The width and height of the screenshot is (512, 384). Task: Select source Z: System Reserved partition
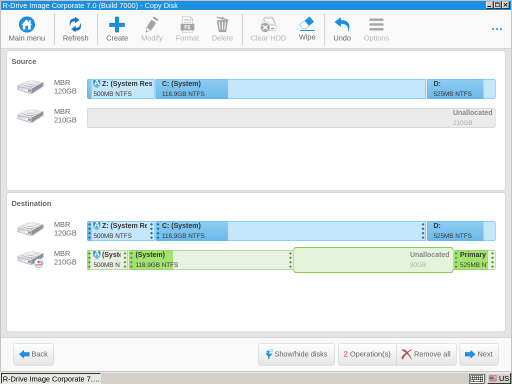(x=121, y=89)
